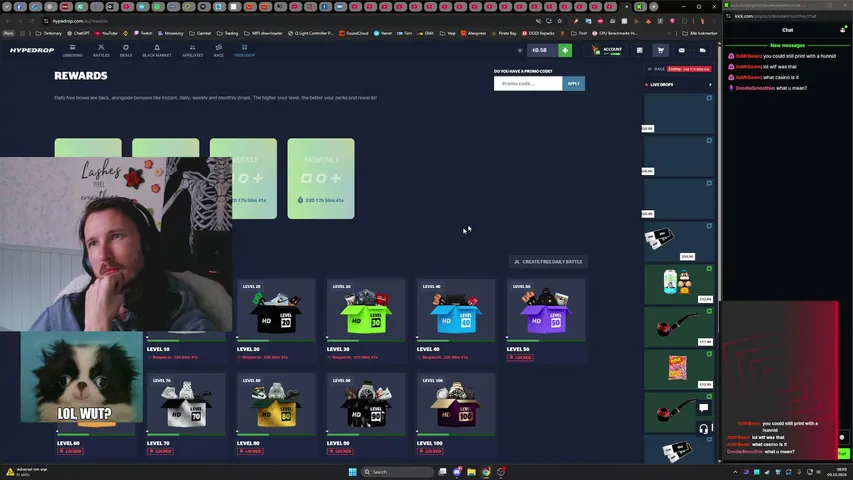853x480 pixels.
Task: Click the Level 100 LOCKED badge
Action: 430,451
